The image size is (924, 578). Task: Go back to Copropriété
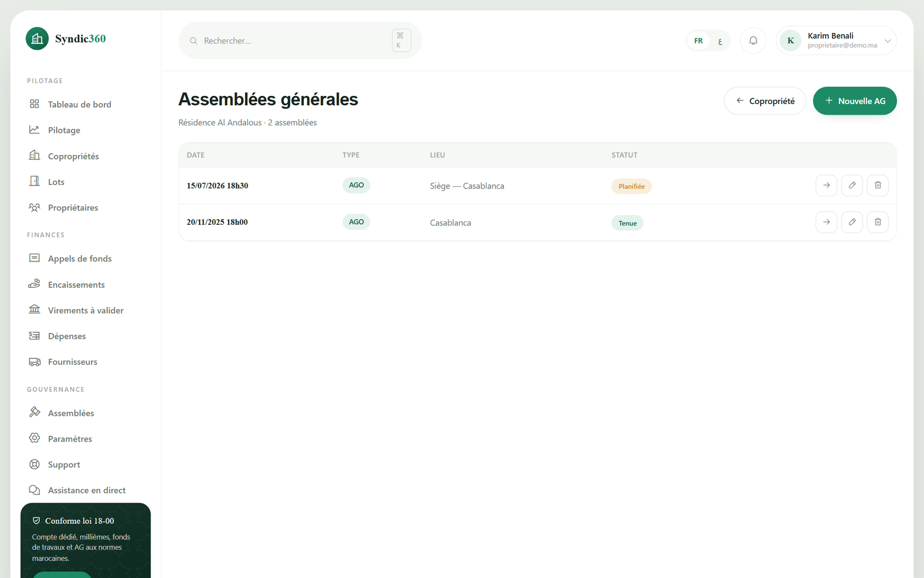[765, 101]
